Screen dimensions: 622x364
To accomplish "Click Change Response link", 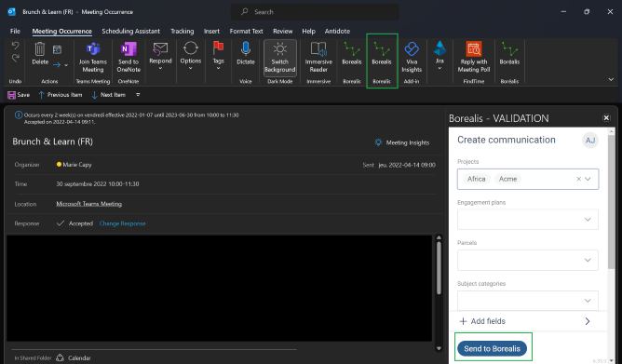I will click(x=122, y=223).
